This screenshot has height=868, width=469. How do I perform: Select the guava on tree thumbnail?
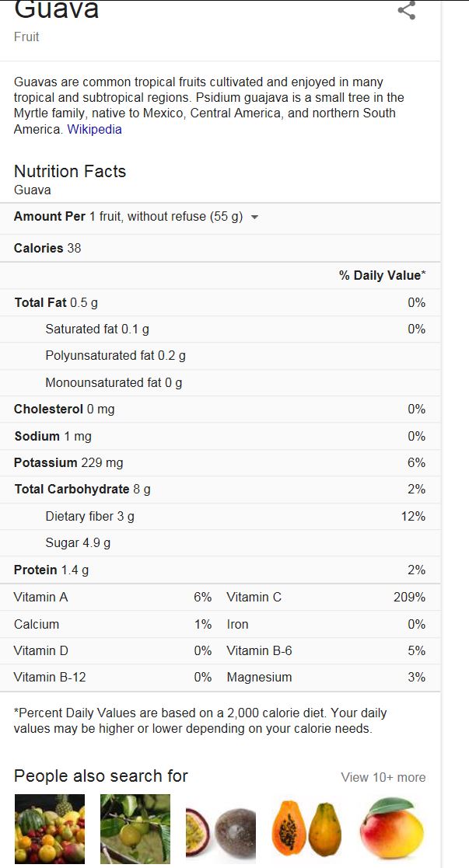point(135,828)
